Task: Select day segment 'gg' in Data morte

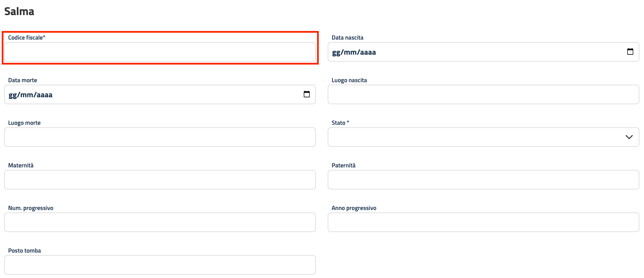Action: 12,95
